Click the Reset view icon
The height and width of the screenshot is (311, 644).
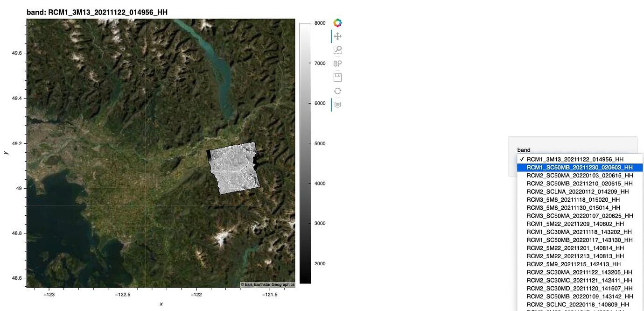(337, 91)
